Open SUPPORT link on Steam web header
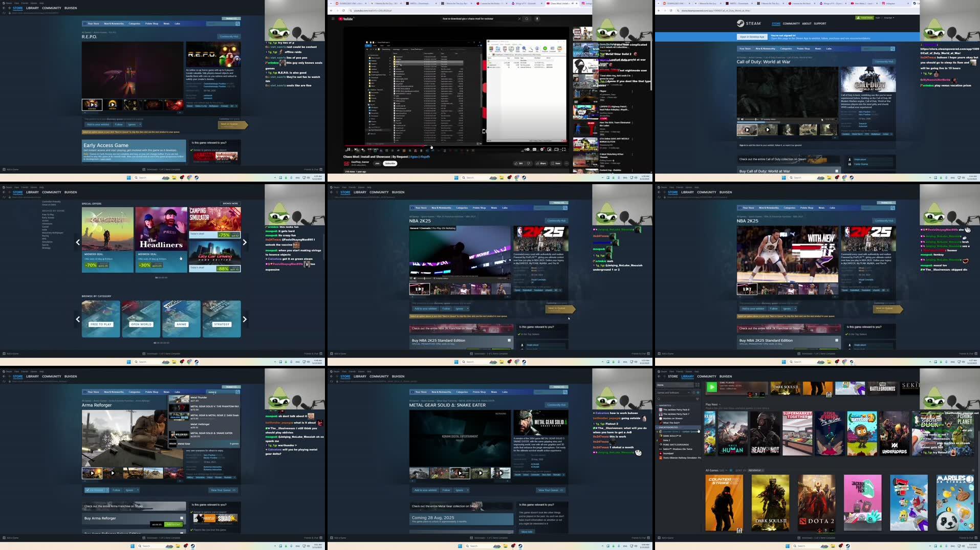Viewport: 980px width, 550px height. pos(820,24)
